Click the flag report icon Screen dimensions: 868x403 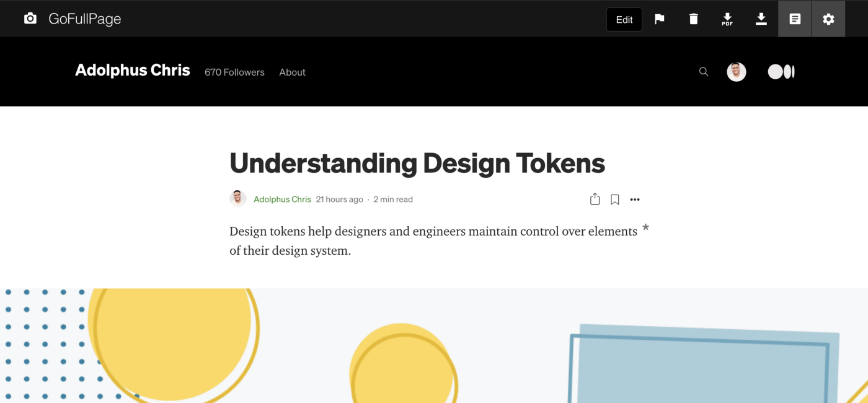click(660, 19)
